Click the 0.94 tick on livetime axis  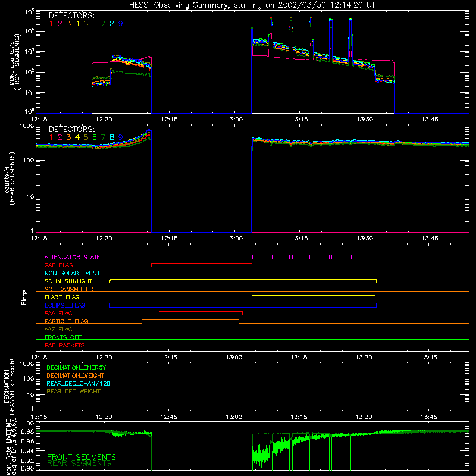(27, 451)
